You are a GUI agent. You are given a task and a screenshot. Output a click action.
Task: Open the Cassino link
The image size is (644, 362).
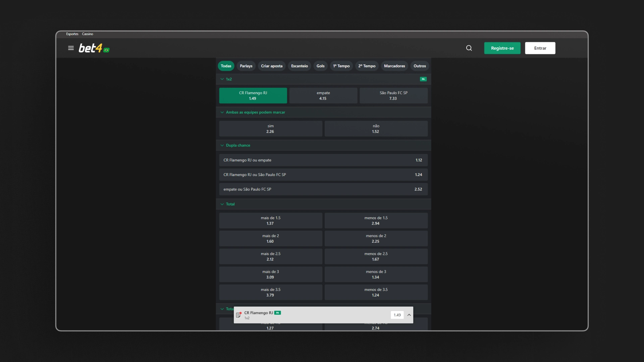88,34
